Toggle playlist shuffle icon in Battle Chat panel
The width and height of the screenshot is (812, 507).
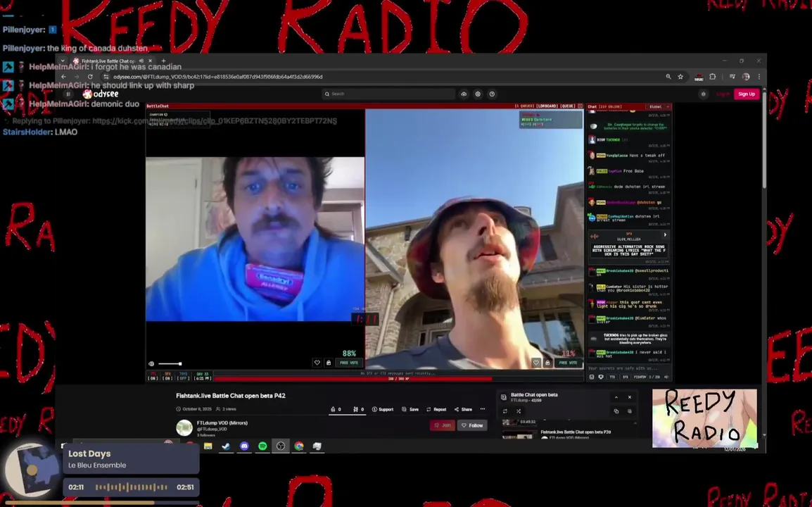(x=519, y=411)
